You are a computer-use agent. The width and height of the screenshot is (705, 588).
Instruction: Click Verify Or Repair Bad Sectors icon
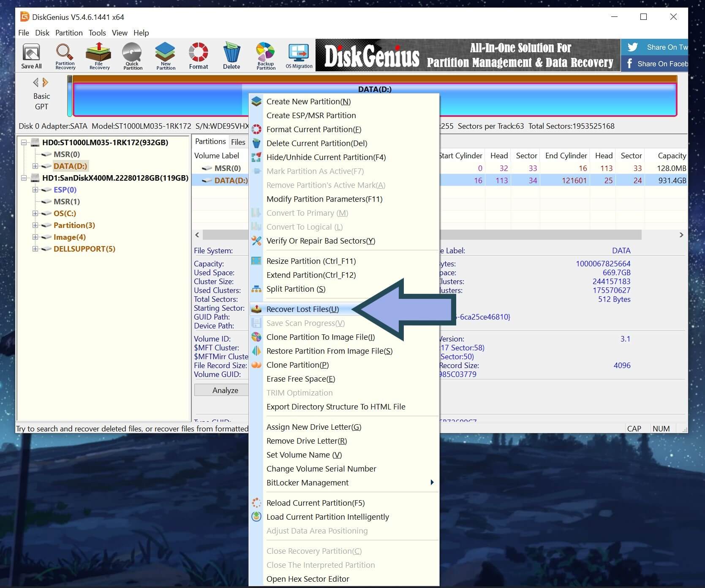[256, 241]
